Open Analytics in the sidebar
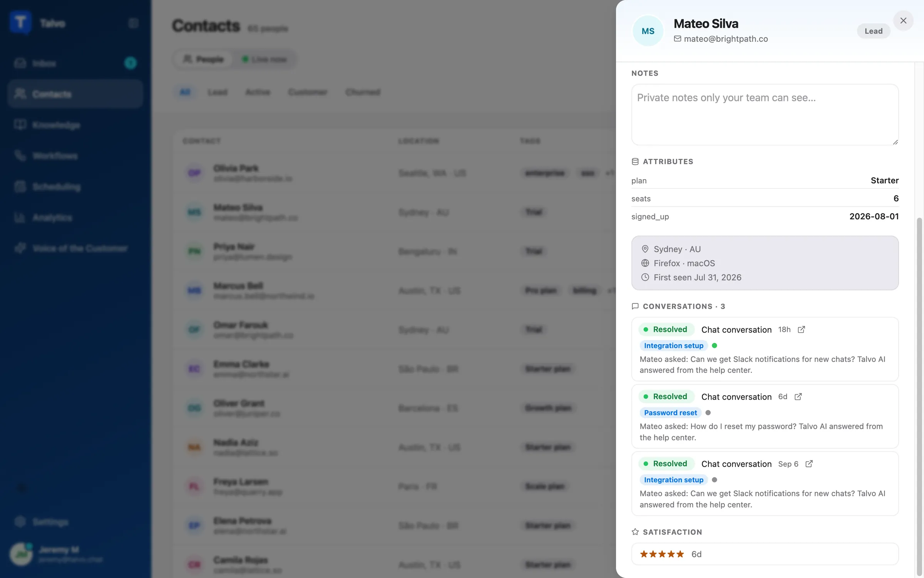Image resolution: width=924 pixels, height=578 pixels. [75, 217]
